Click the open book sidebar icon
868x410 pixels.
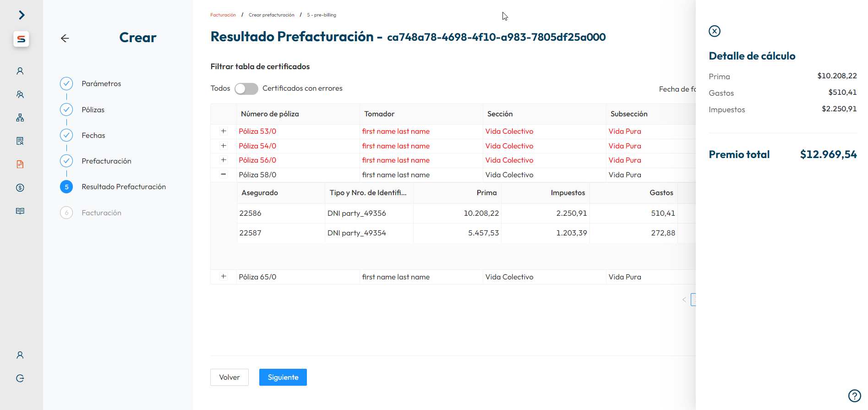pos(20,211)
